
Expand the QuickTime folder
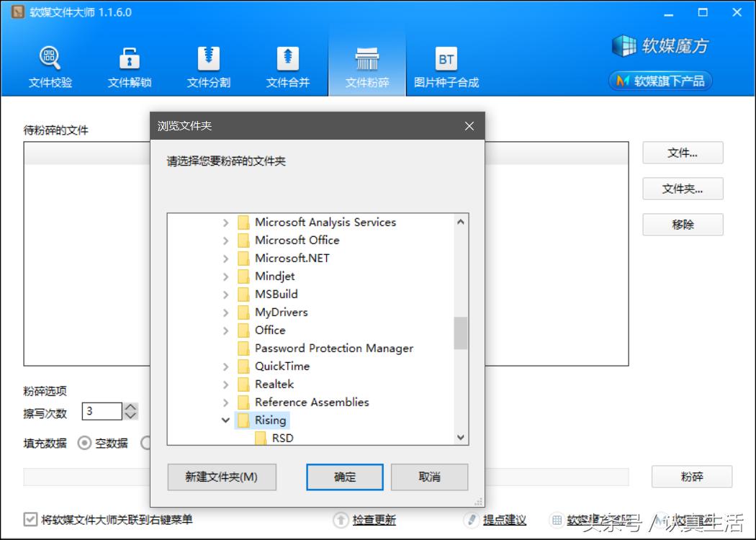[x=225, y=367]
